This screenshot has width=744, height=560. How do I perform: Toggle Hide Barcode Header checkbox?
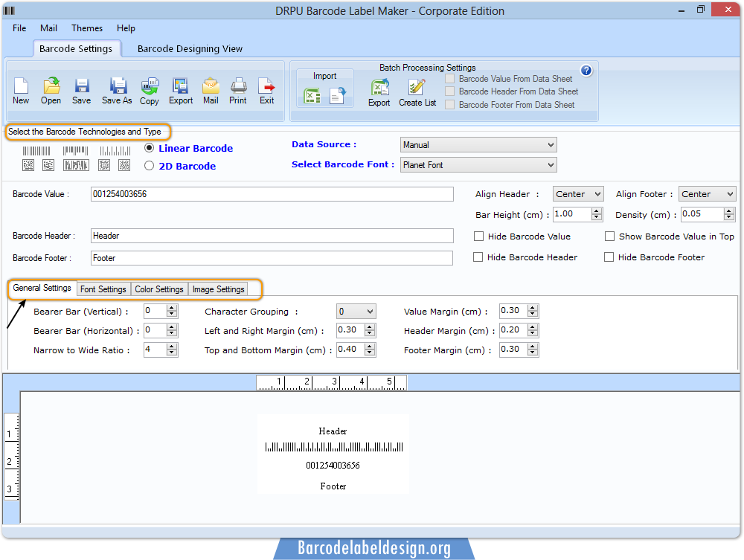478,257
